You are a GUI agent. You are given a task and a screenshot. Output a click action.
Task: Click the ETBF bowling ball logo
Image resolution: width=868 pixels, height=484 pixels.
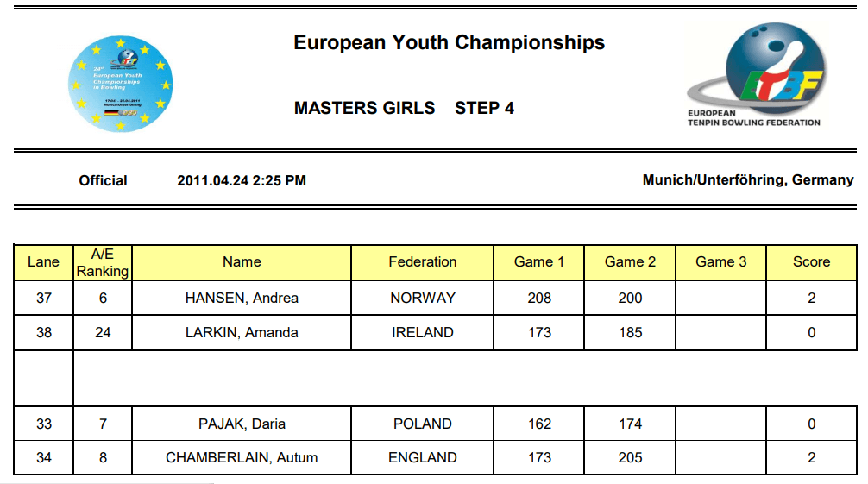(756, 74)
